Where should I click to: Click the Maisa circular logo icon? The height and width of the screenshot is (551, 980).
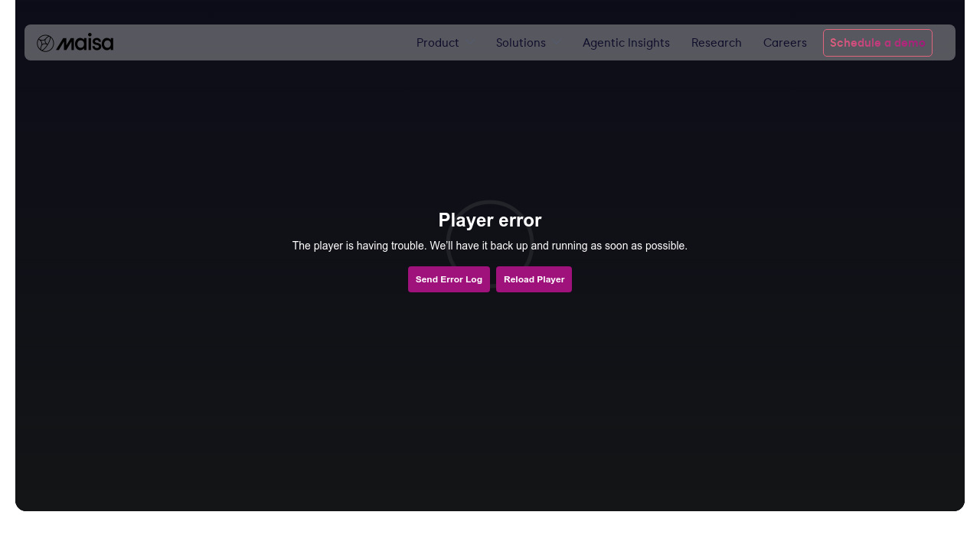pyautogui.click(x=45, y=43)
